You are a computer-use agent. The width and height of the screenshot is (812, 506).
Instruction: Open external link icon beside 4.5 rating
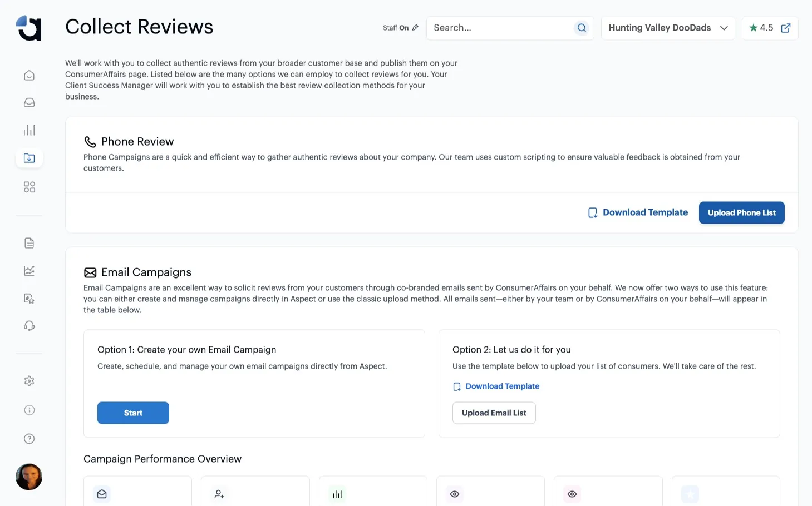click(786, 28)
